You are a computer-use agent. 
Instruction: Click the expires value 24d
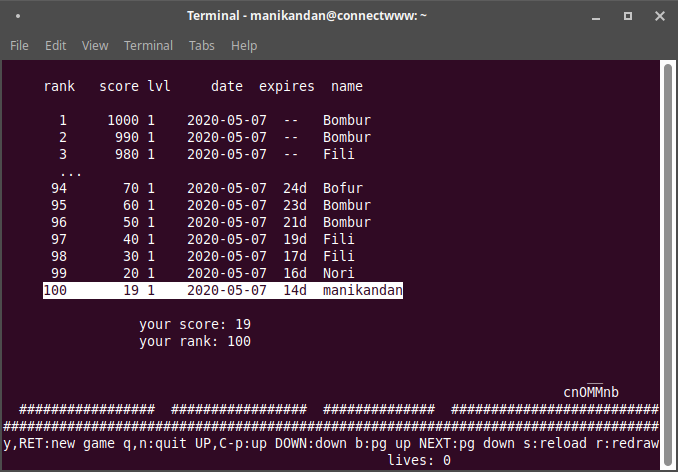click(295, 188)
